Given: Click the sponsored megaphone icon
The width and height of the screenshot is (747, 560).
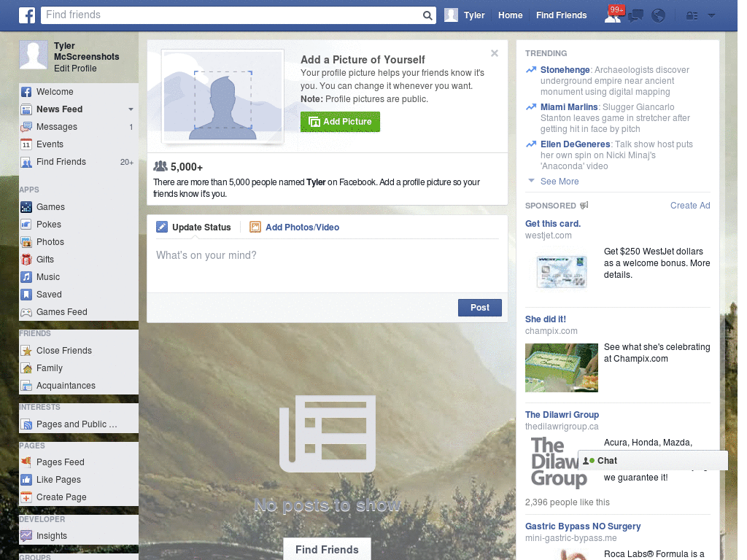Looking at the screenshot, I should 584,205.
